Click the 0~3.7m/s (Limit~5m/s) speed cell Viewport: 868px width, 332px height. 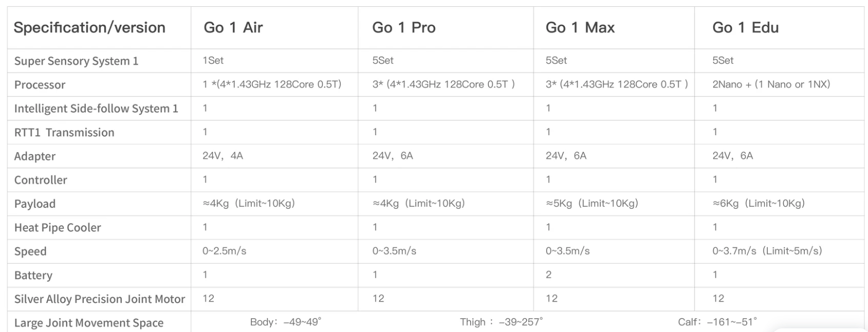point(767,251)
